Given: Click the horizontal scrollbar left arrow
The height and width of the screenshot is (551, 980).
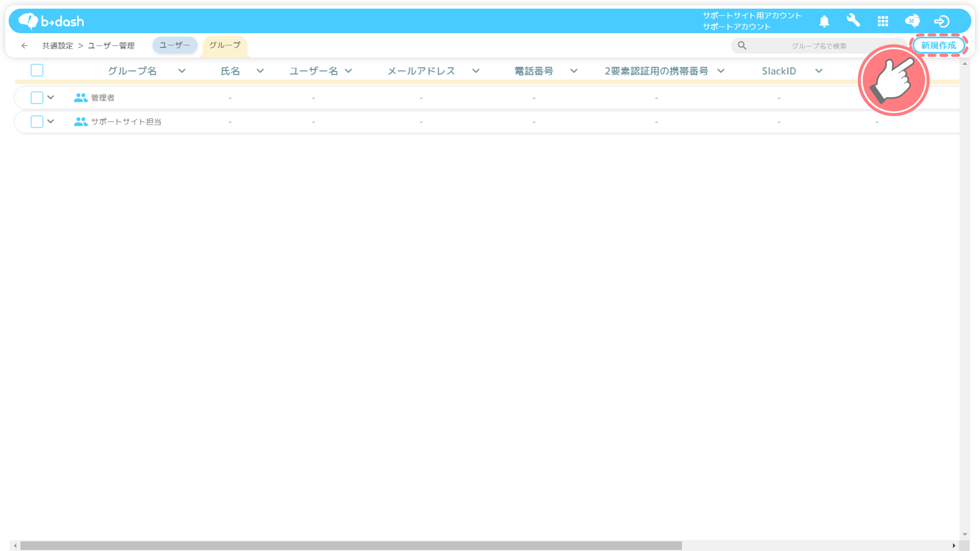Looking at the screenshot, I should pos(16,546).
